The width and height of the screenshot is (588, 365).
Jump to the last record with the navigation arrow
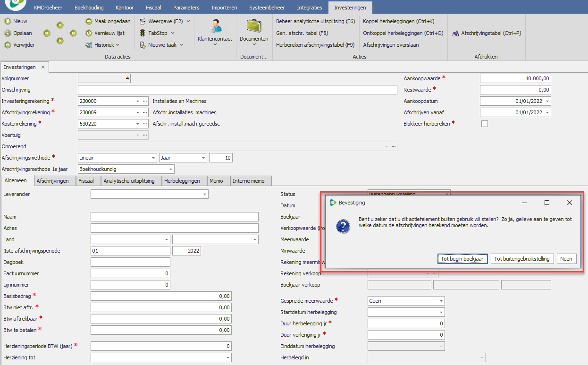coord(73,33)
